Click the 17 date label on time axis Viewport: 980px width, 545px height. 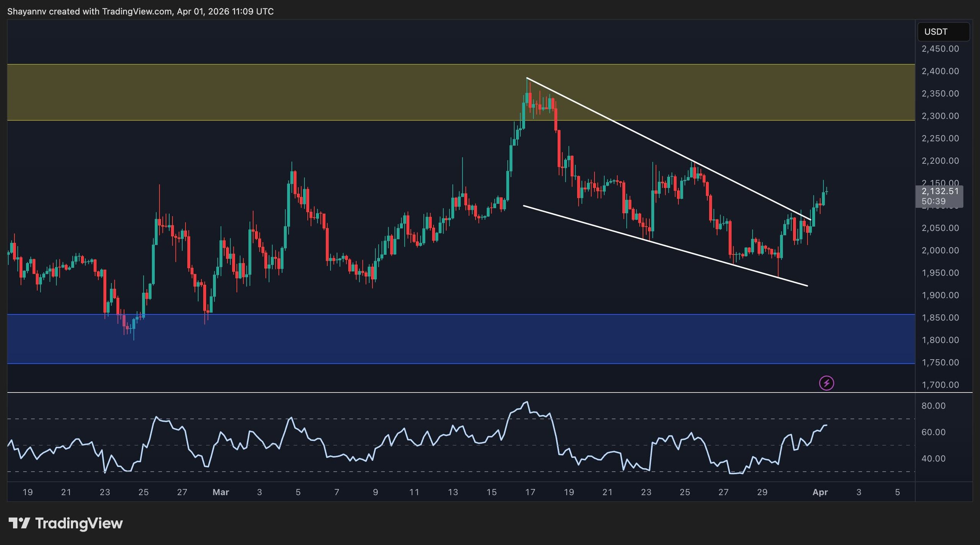tap(530, 492)
